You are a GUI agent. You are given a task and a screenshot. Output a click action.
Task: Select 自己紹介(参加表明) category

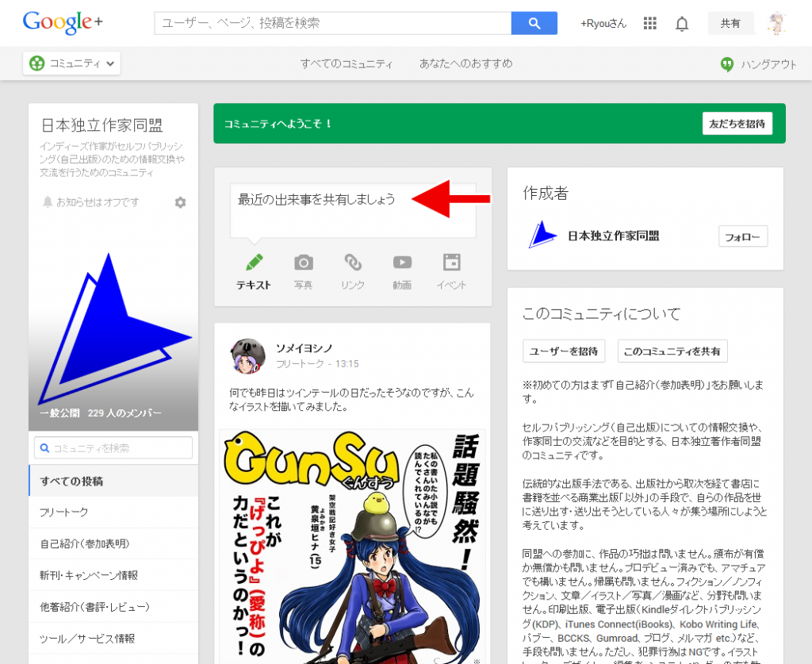[113, 544]
